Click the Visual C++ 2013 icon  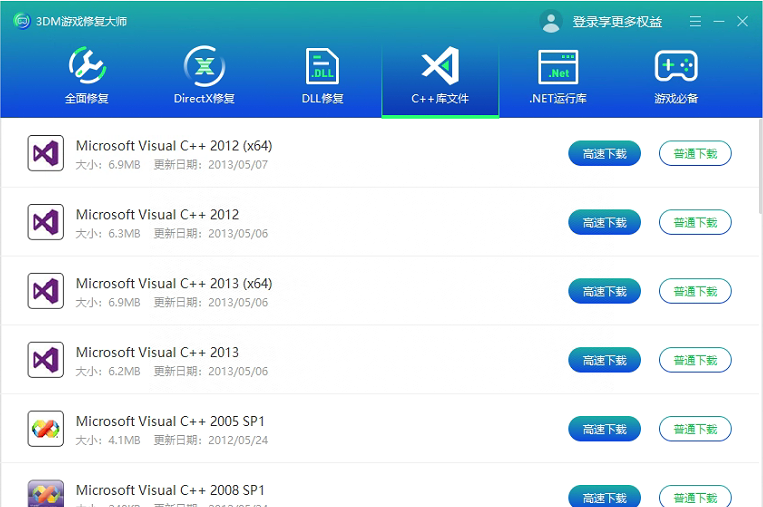click(46, 360)
